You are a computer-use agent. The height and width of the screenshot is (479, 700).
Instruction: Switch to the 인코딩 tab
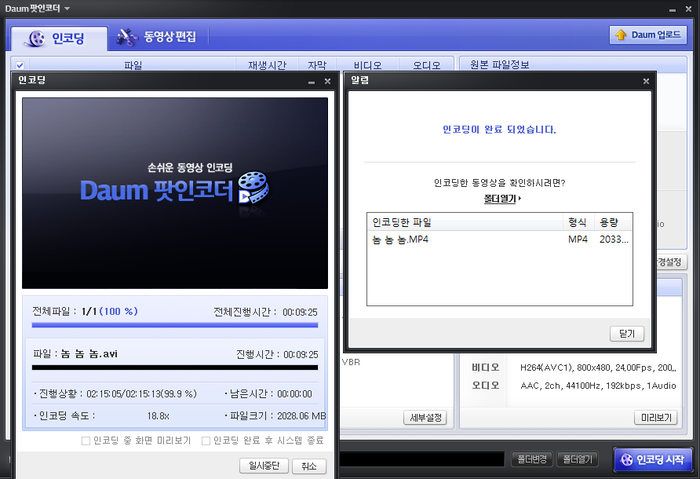point(59,38)
